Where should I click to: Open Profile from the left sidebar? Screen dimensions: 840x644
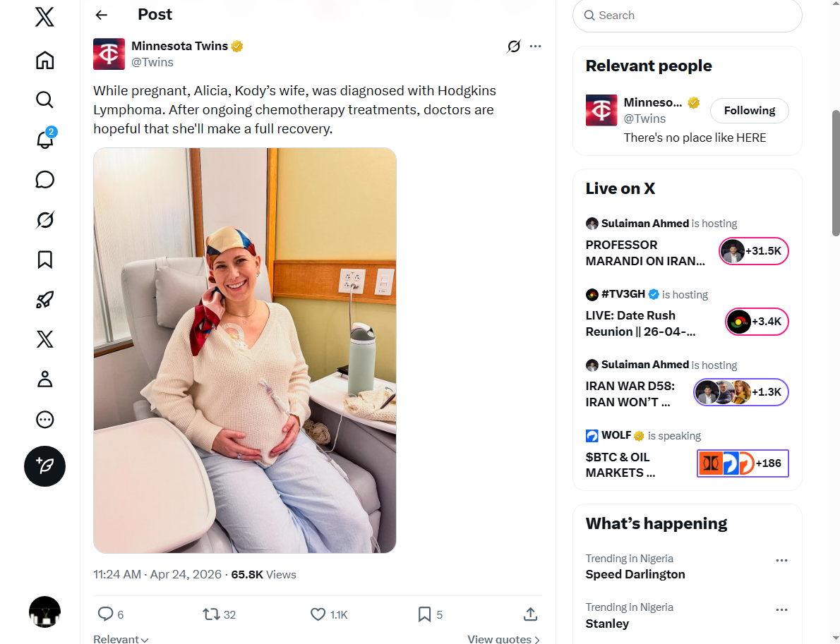[44, 379]
